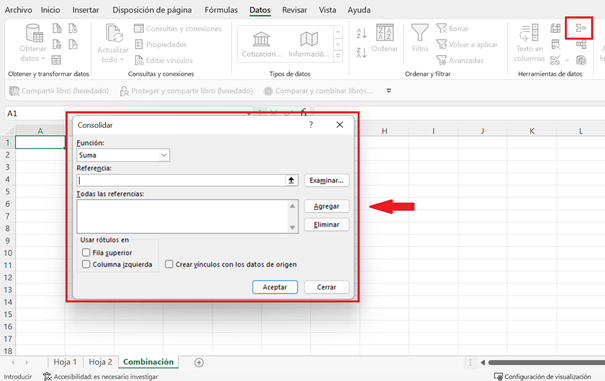Image resolution: width=605 pixels, height=381 pixels.
Task: Click the data model management icon
Action: tap(581, 60)
